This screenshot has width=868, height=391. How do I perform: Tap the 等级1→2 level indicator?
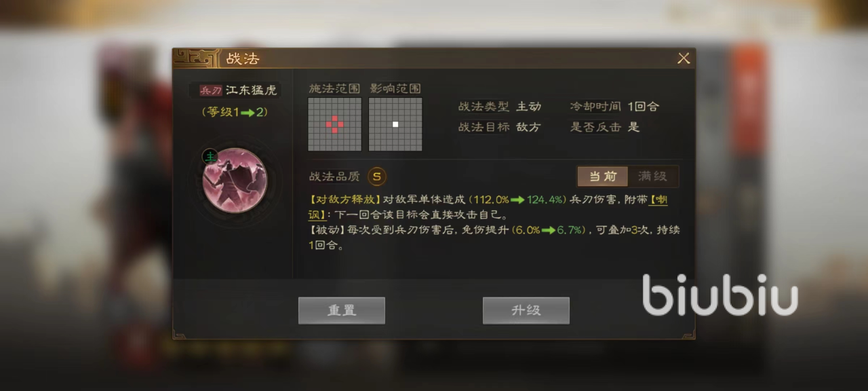coord(235,112)
